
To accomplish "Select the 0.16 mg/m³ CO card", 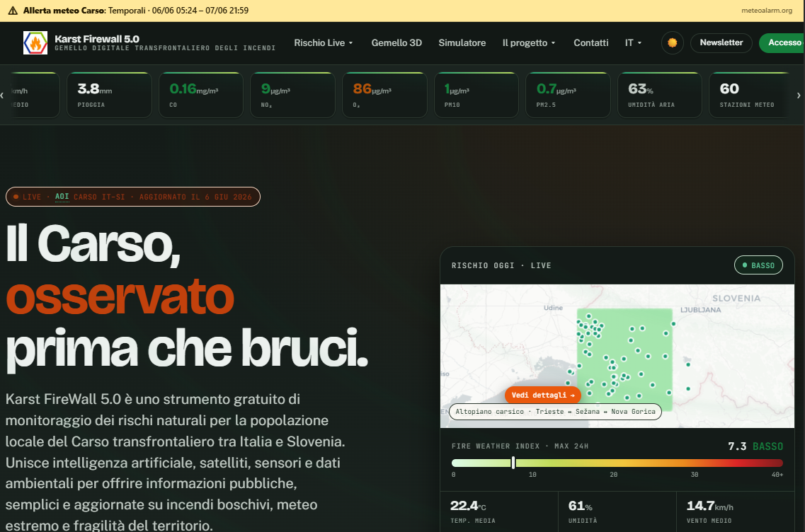I will coord(201,95).
